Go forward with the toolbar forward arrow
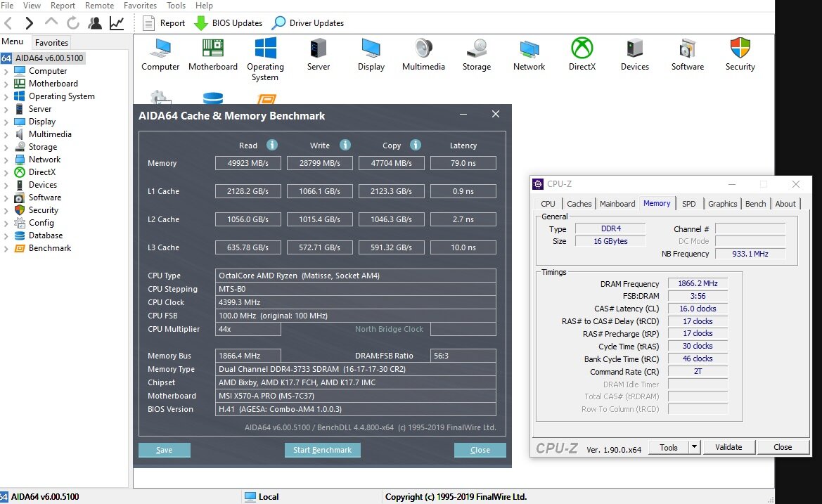The width and height of the screenshot is (822, 504). (29, 23)
